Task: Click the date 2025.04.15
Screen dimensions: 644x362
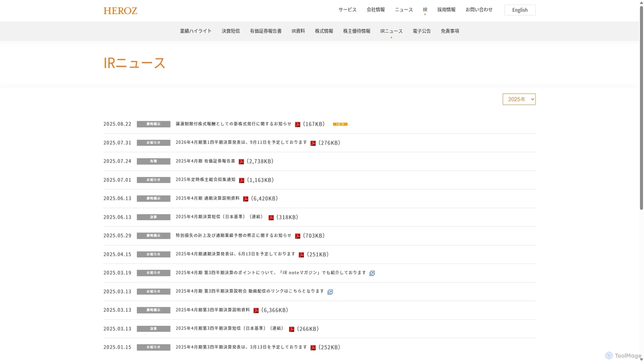Action: [x=117, y=254]
